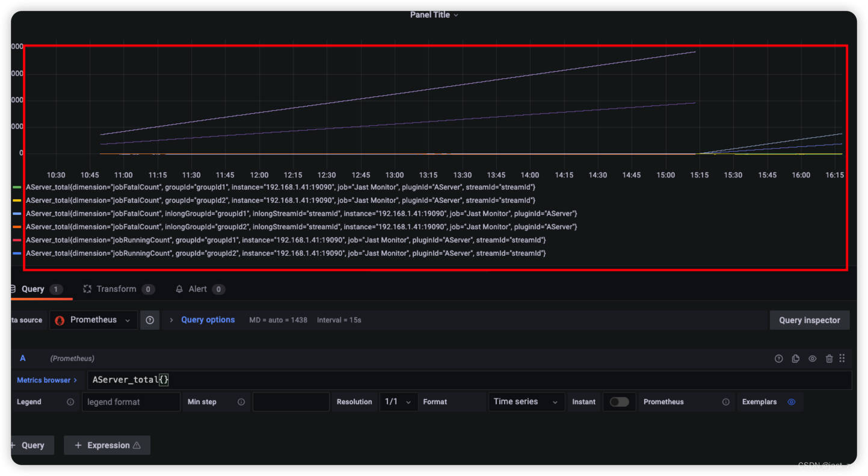Screen dimensions: 868x476
Task: Switch to the Transform tab
Action: (119, 289)
